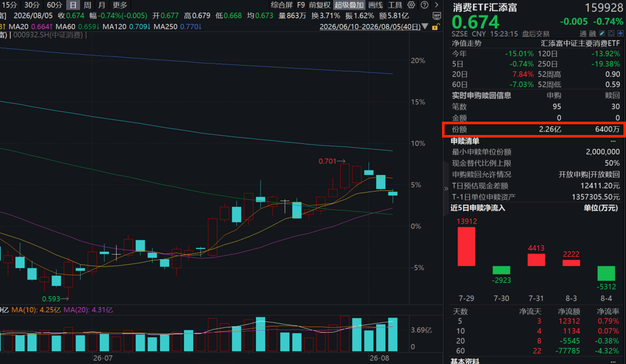Click the T日预估现金差额 value 12411.20元
626x364 pixels.
(600, 186)
